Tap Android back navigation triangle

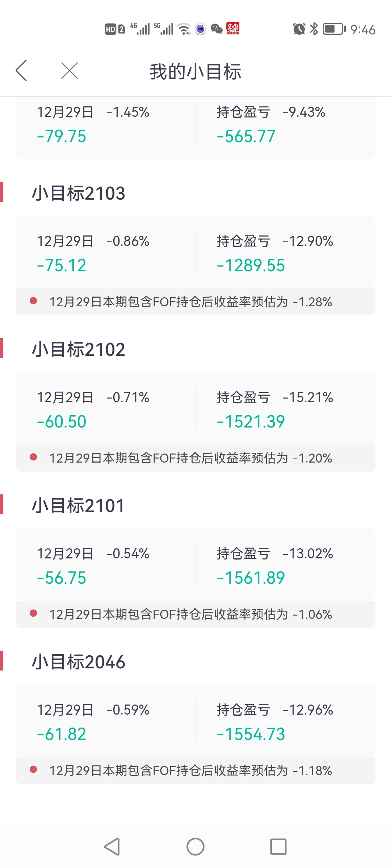point(112,846)
